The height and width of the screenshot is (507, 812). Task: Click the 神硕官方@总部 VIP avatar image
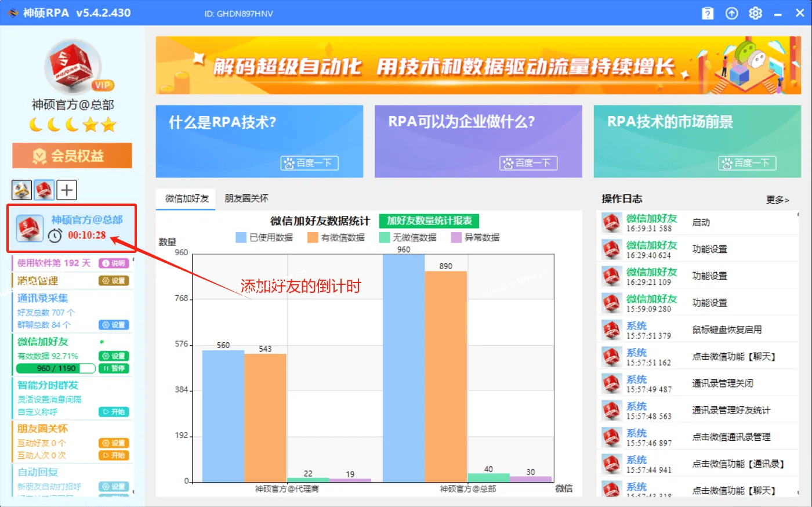tap(73, 67)
